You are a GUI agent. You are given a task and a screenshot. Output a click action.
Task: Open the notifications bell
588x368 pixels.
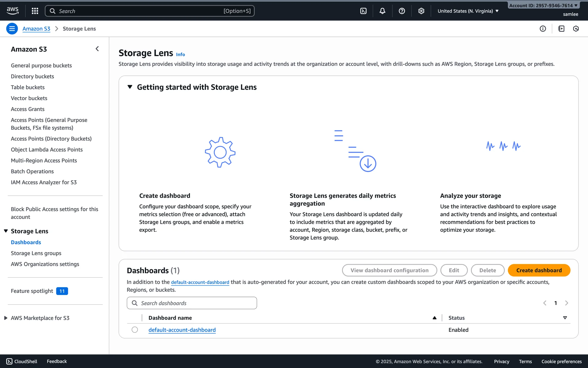pos(383,11)
